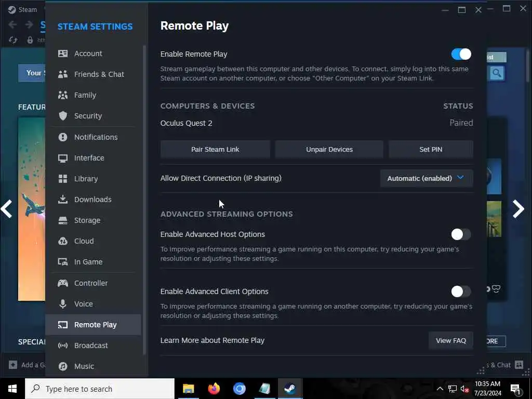Disable the Enable Remote Play toggle
Viewport: 532px width, 399px height.
(461, 54)
